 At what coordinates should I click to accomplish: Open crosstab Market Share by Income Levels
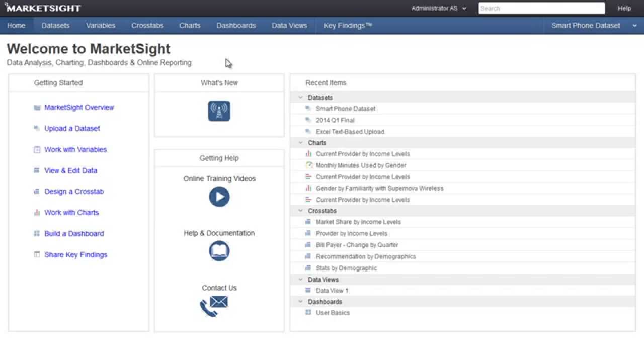358,222
